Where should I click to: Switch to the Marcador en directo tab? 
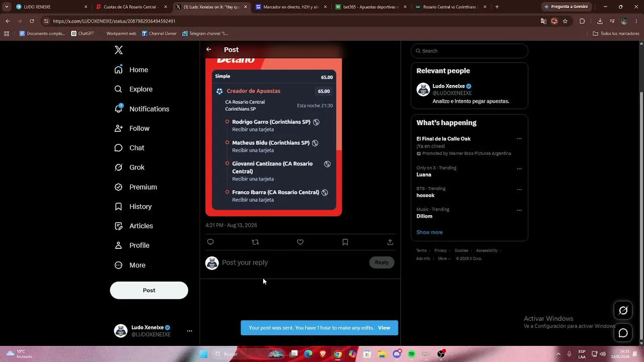pyautogui.click(x=291, y=7)
